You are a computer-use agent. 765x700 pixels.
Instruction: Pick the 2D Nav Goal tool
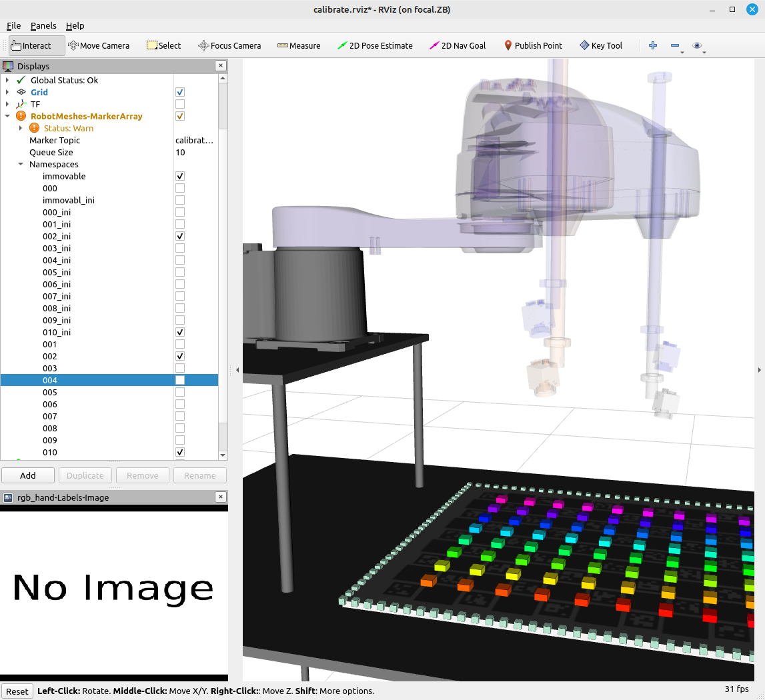coord(458,45)
